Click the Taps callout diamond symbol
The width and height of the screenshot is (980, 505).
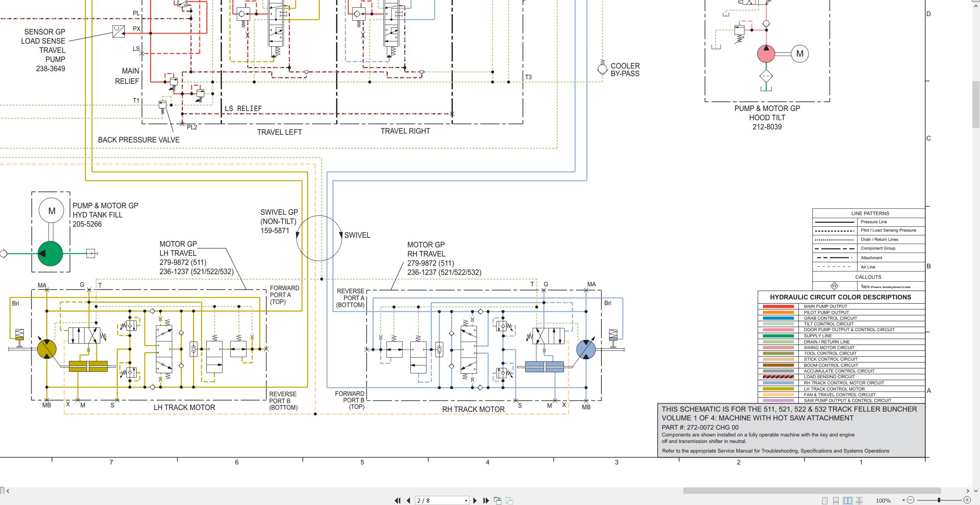coord(834,286)
